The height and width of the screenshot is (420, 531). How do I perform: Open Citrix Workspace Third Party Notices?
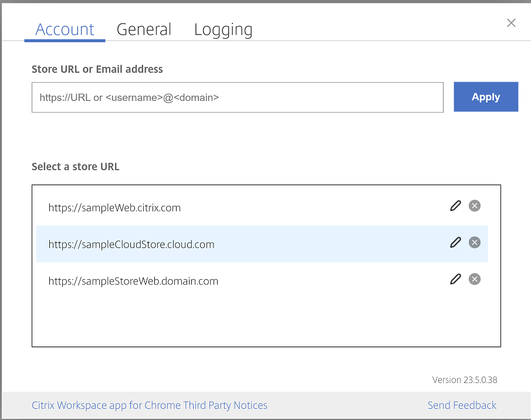click(x=149, y=405)
